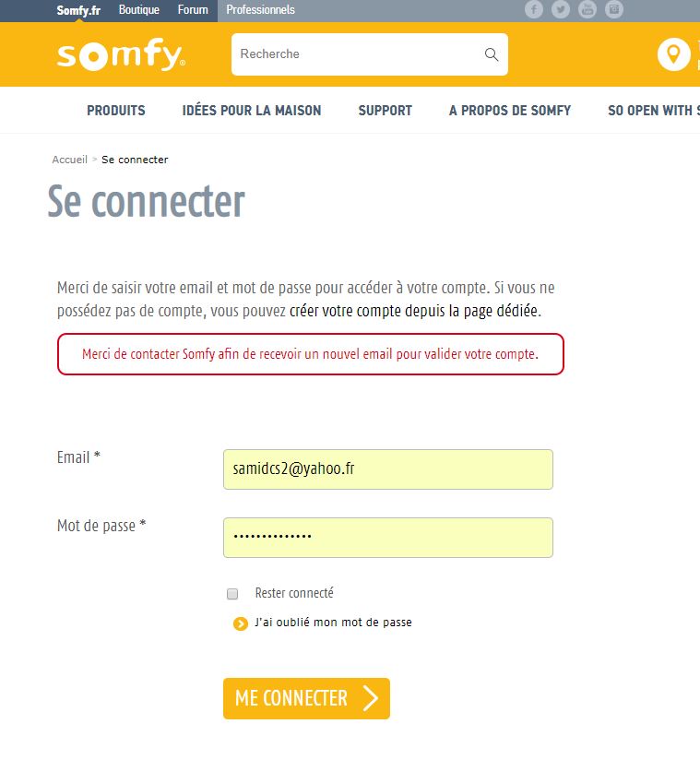Click the Somfy logo
700x783 pixels.
121,55
